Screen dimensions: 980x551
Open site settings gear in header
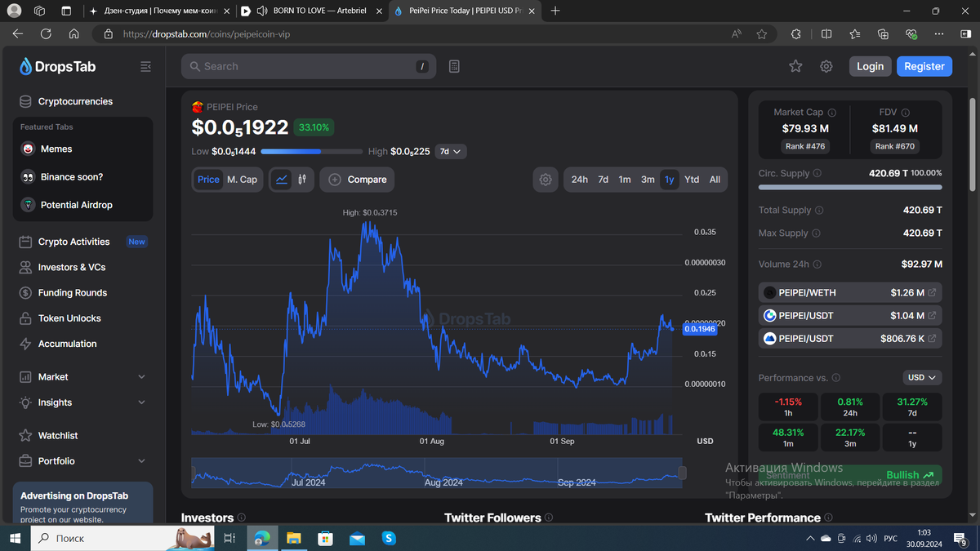(826, 66)
